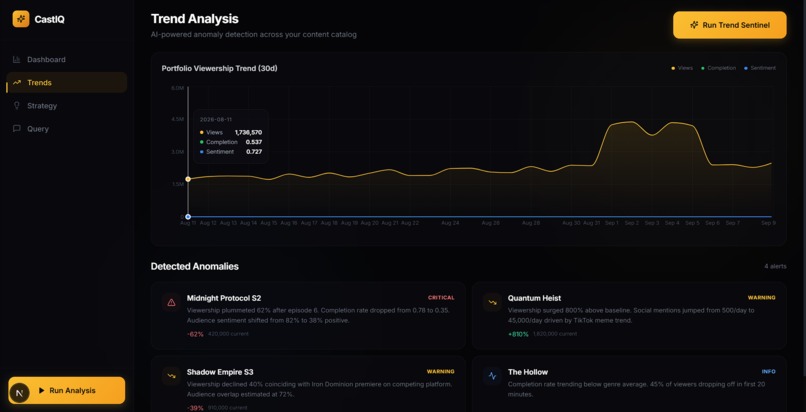
Task: Click the CRITICAL severity badge
Action: (441, 297)
